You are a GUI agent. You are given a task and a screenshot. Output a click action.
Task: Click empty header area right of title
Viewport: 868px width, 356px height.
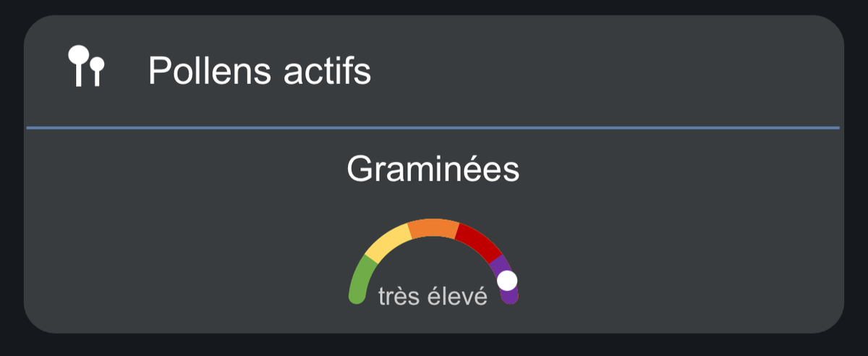coord(615,71)
